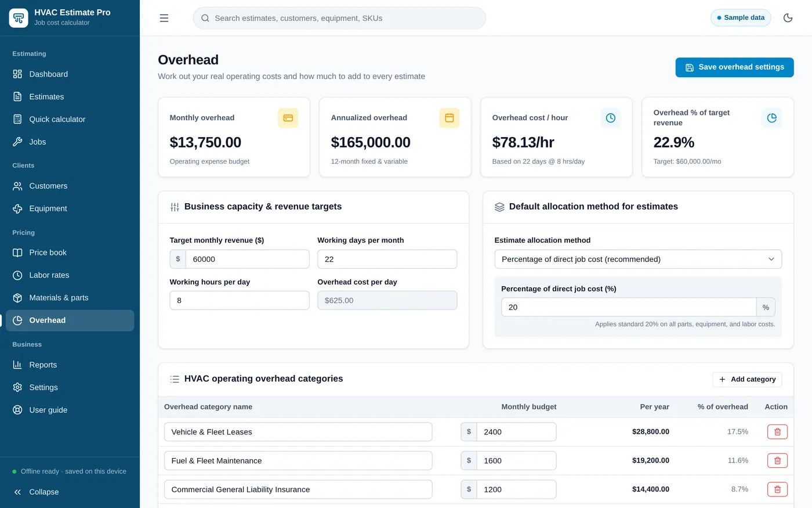Click the Overhead % of target revenue icon
Screen dimensions: 812x508
click(772, 118)
